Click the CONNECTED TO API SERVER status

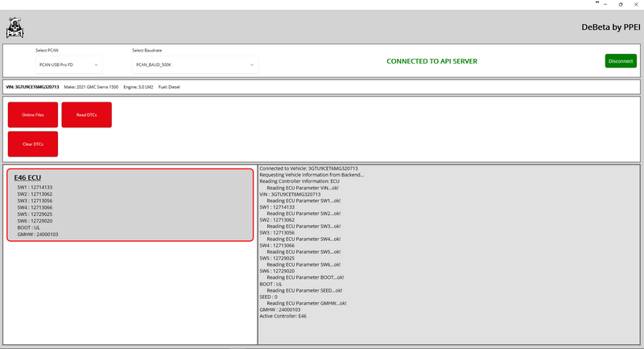pos(431,61)
